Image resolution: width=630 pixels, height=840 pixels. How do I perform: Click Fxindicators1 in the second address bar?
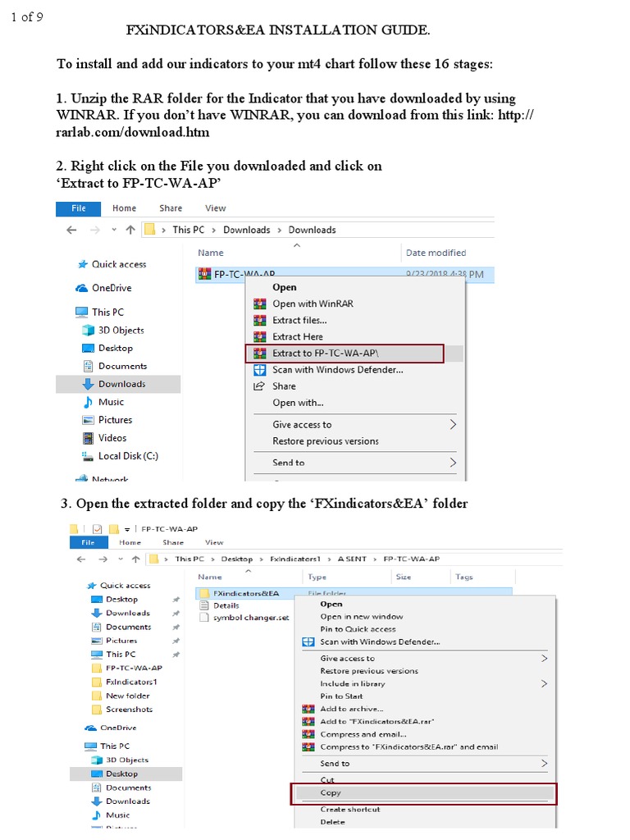[x=295, y=559]
